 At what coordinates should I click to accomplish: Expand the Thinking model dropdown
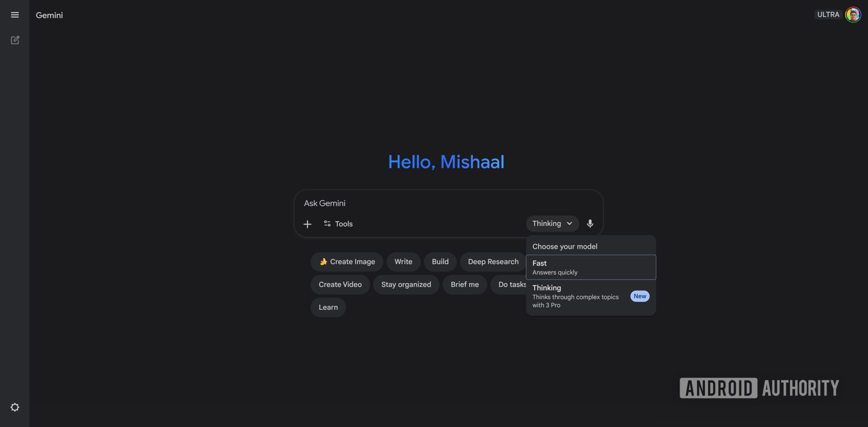[552, 223]
